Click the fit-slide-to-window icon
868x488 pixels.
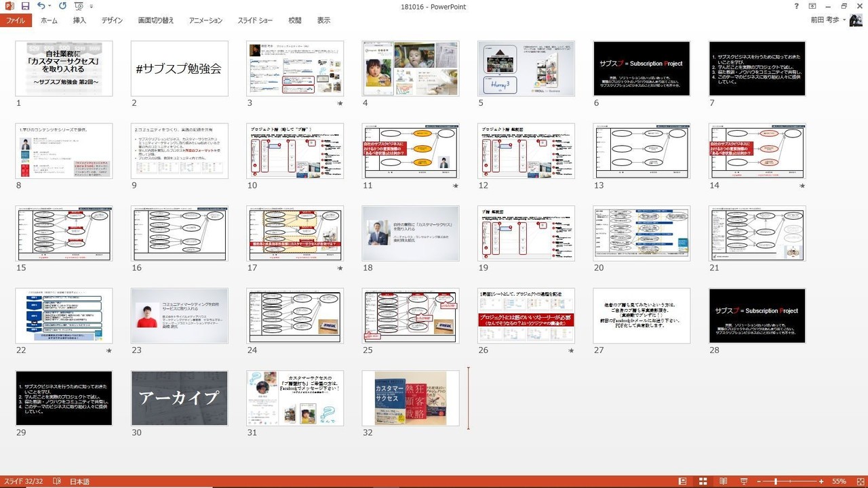[x=859, y=481]
